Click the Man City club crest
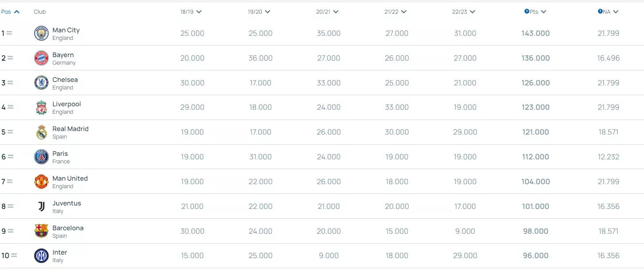This screenshot has width=644, height=271. [x=41, y=33]
